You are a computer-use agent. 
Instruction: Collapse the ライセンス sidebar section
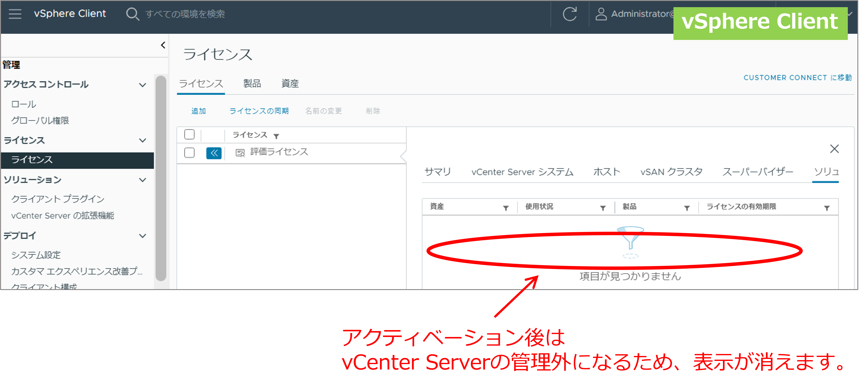pyautogui.click(x=143, y=140)
